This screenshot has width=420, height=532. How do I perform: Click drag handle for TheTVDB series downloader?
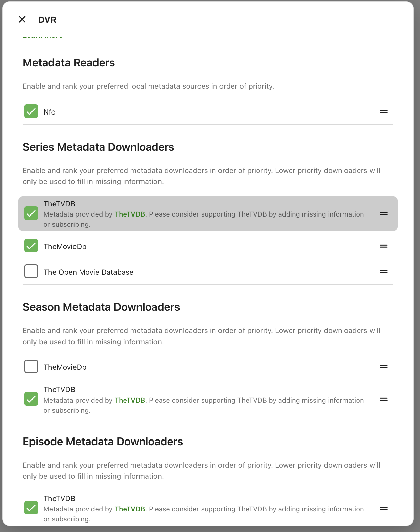coord(383,214)
